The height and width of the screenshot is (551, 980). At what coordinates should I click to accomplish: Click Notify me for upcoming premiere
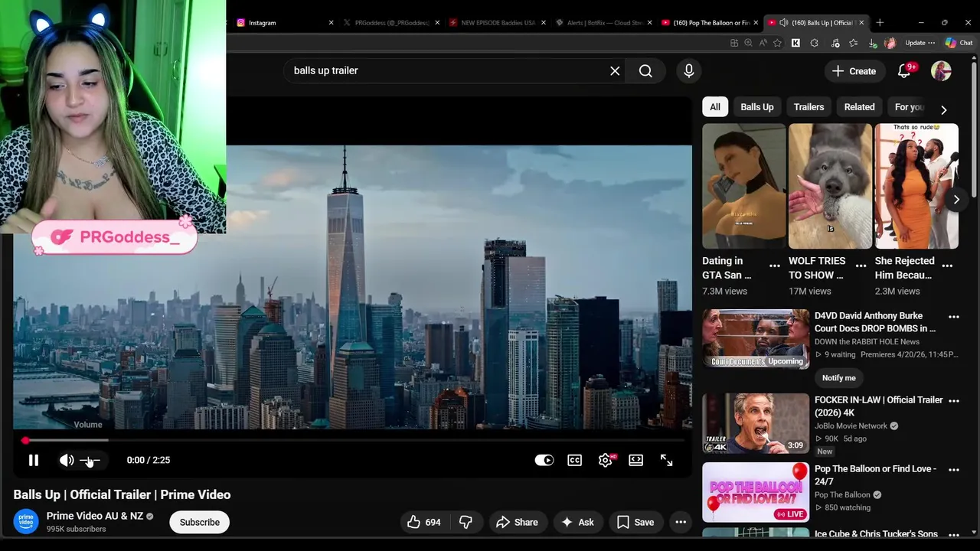click(839, 378)
